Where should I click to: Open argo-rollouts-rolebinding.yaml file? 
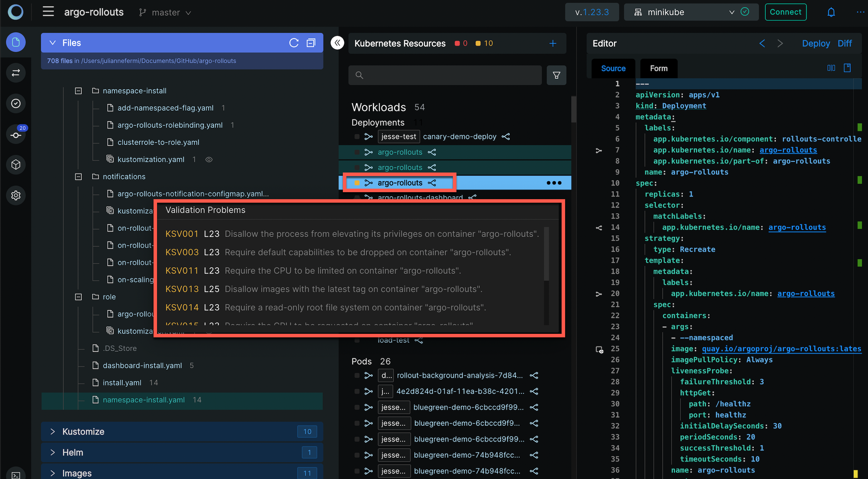point(170,125)
